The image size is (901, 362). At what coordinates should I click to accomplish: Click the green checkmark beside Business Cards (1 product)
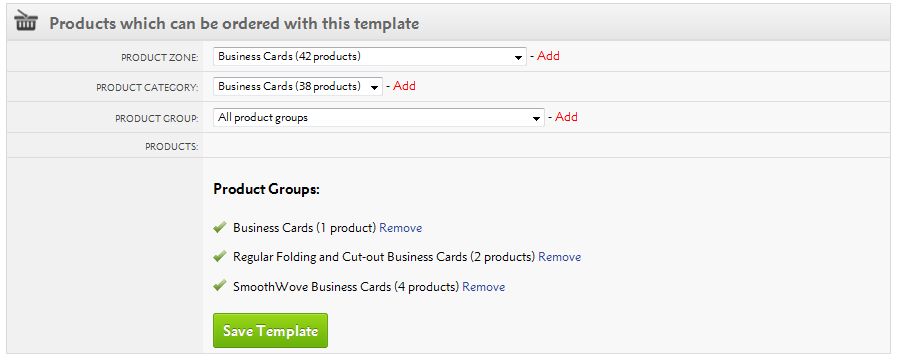click(x=220, y=228)
